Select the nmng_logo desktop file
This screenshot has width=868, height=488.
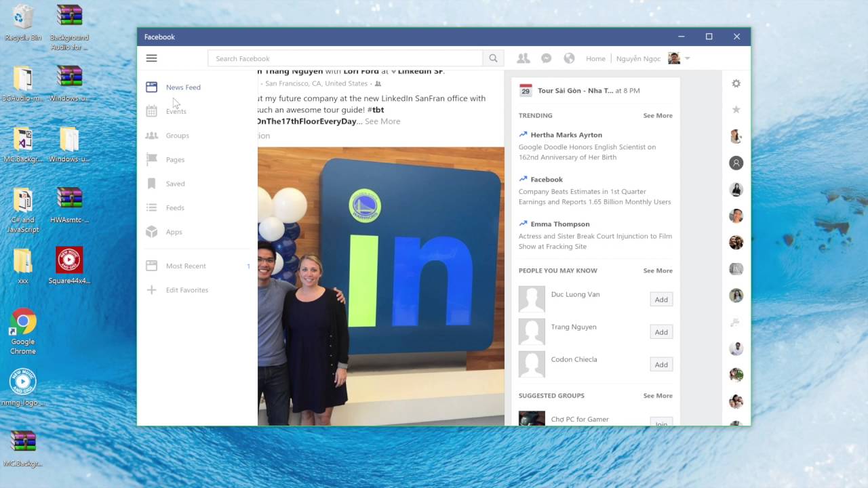pos(23,388)
